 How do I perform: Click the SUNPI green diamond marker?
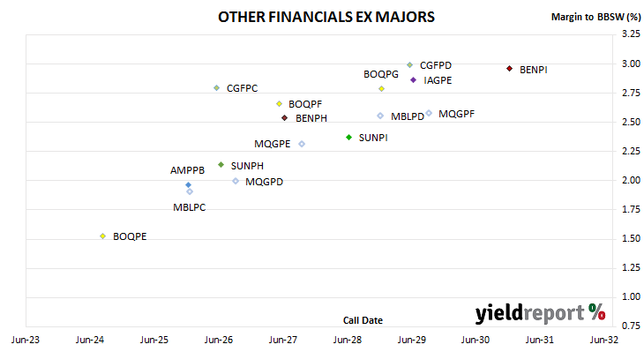click(349, 138)
